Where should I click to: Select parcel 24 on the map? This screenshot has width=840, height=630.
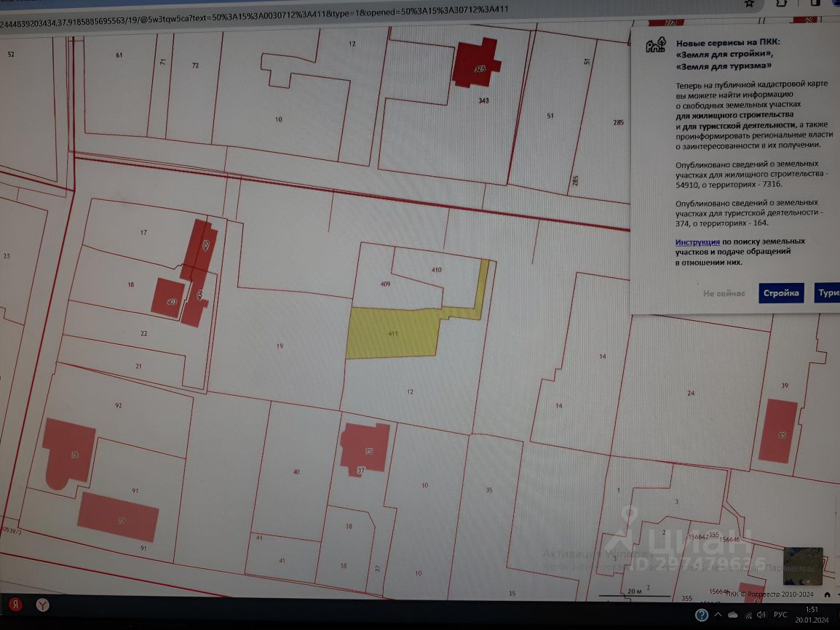coord(691,393)
